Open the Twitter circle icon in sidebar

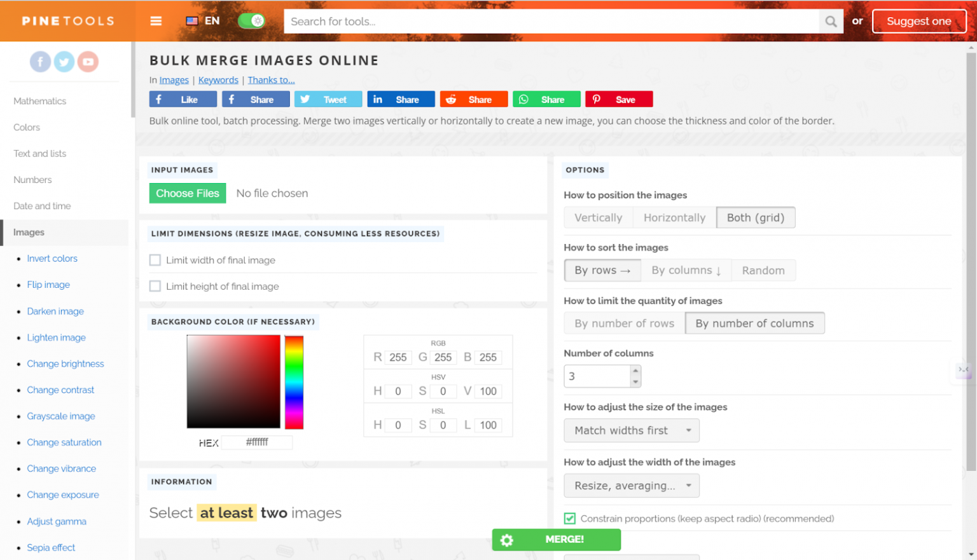click(64, 62)
